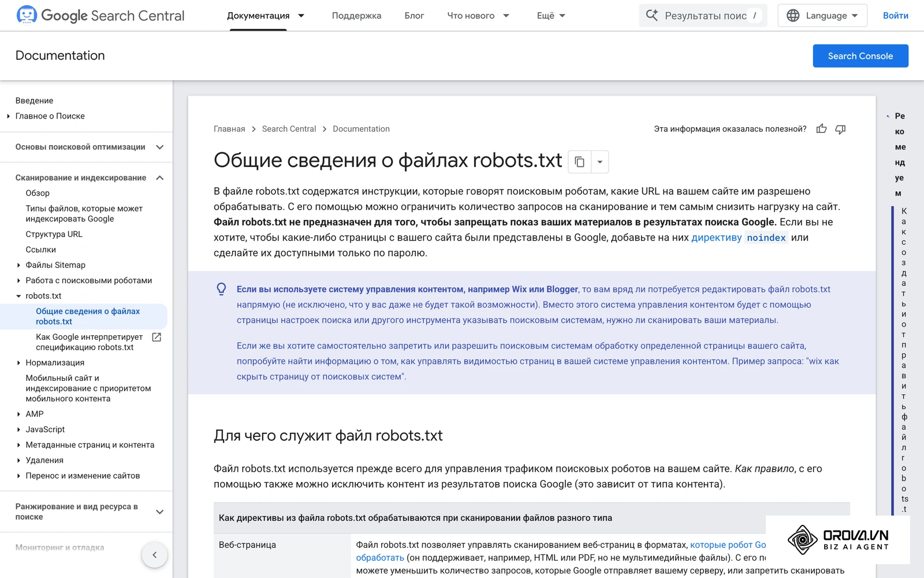
Task: Open Введение sidebar item
Action: (34, 101)
